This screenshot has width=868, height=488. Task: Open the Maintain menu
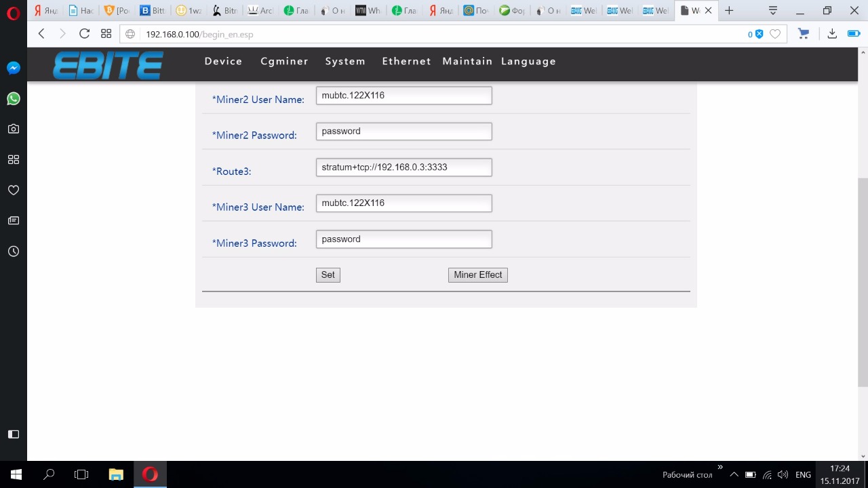click(467, 61)
